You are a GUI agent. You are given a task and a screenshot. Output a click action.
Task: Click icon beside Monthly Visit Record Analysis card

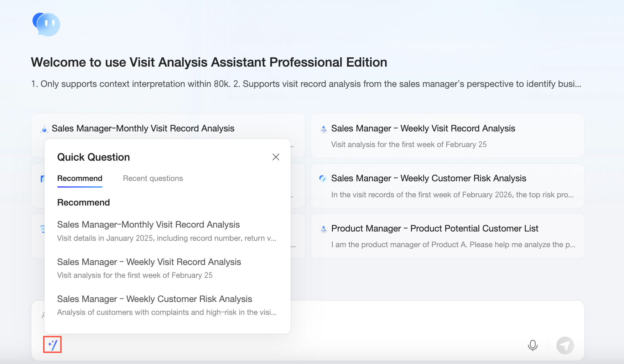(x=44, y=129)
